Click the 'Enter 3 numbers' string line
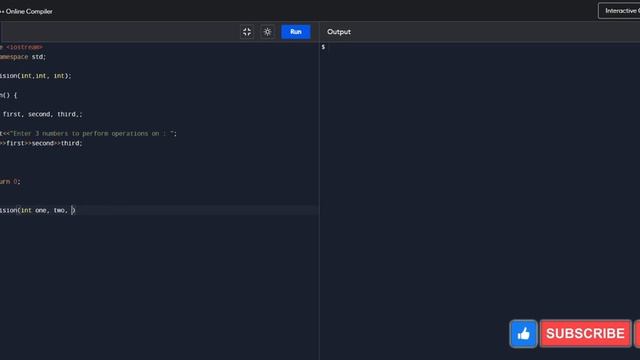Viewport: 640px width, 360px height. pos(88,133)
